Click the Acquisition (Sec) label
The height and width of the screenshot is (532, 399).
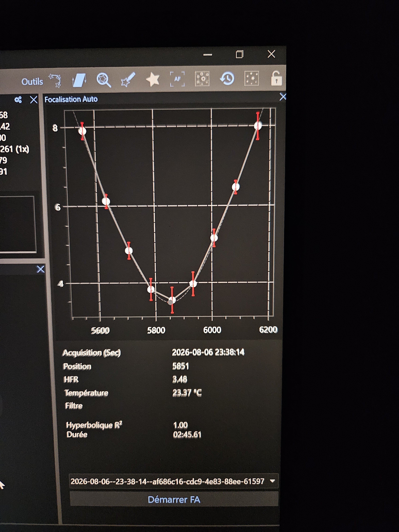click(x=91, y=353)
